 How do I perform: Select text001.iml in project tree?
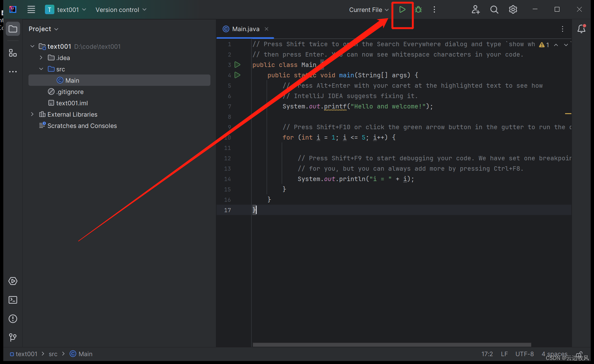[x=72, y=103]
